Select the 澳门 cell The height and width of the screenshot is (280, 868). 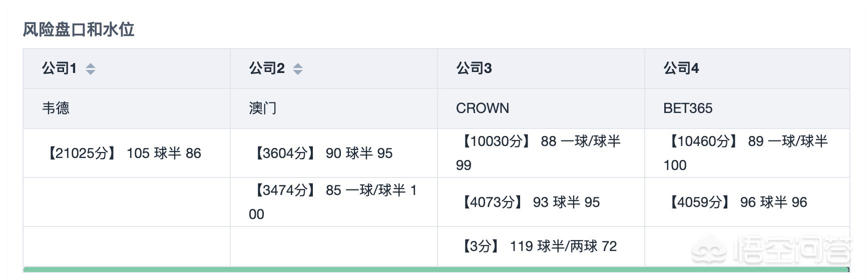coord(334,108)
